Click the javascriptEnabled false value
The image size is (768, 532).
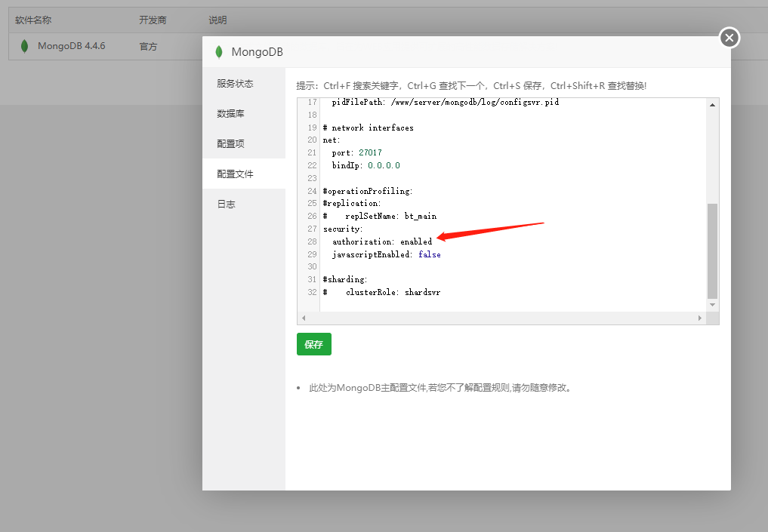pos(430,254)
